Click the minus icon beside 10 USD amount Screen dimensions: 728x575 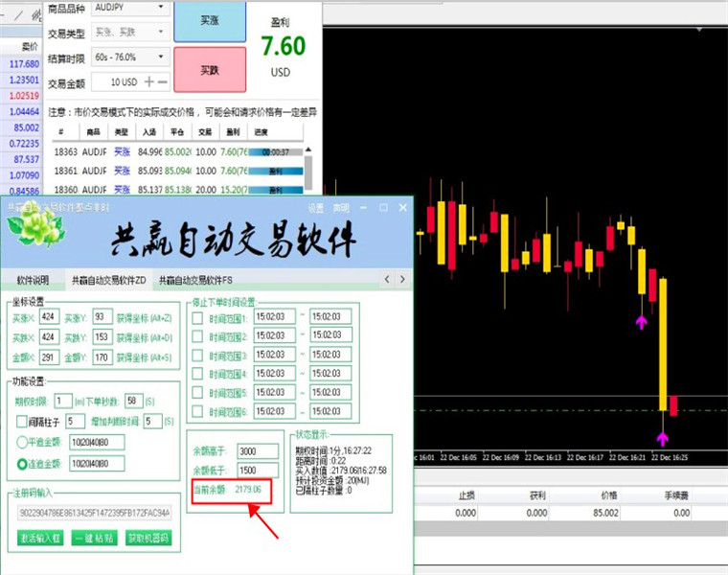(x=162, y=81)
